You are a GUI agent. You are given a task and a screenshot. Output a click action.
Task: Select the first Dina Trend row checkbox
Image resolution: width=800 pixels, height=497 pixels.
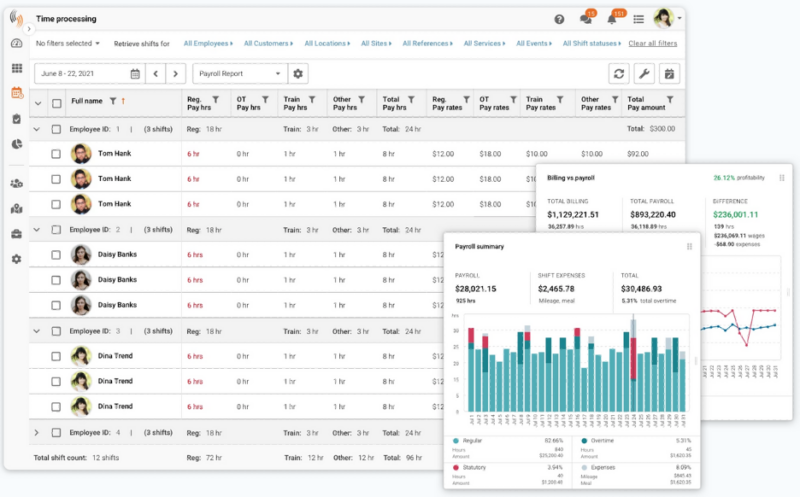(x=57, y=355)
